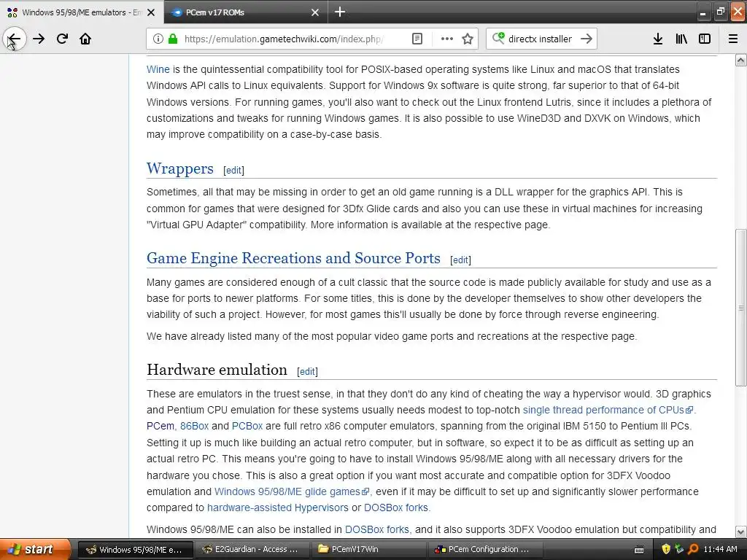Open hardware-assisted Hypervisors link
The image size is (747, 560).
[x=278, y=508]
